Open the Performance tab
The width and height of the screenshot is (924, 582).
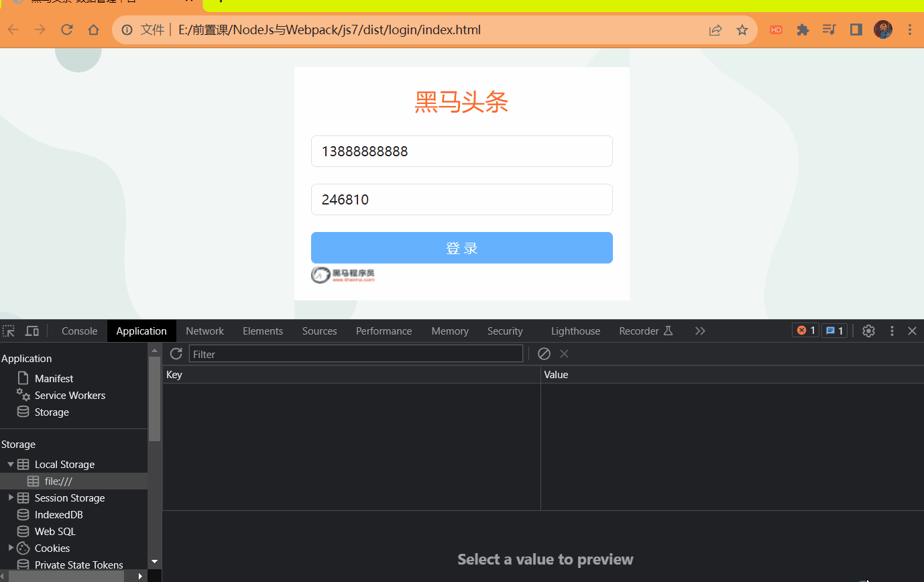pyautogui.click(x=384, y=331)
